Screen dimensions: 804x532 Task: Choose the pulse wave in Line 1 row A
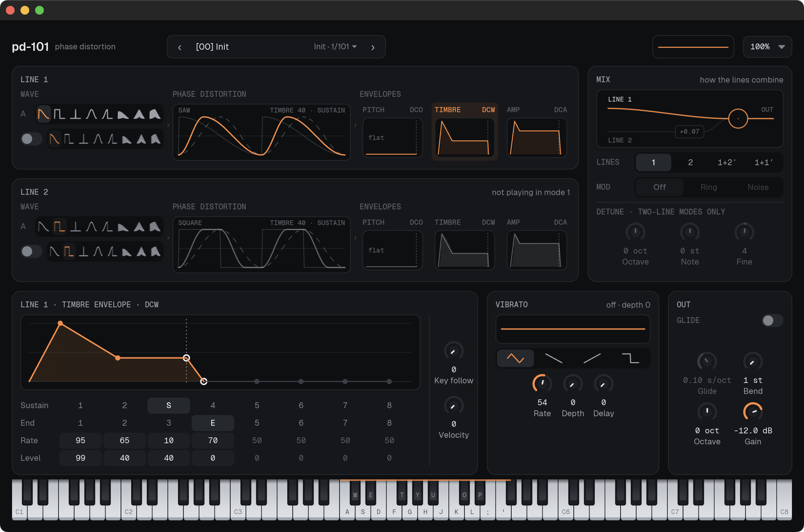75,114
